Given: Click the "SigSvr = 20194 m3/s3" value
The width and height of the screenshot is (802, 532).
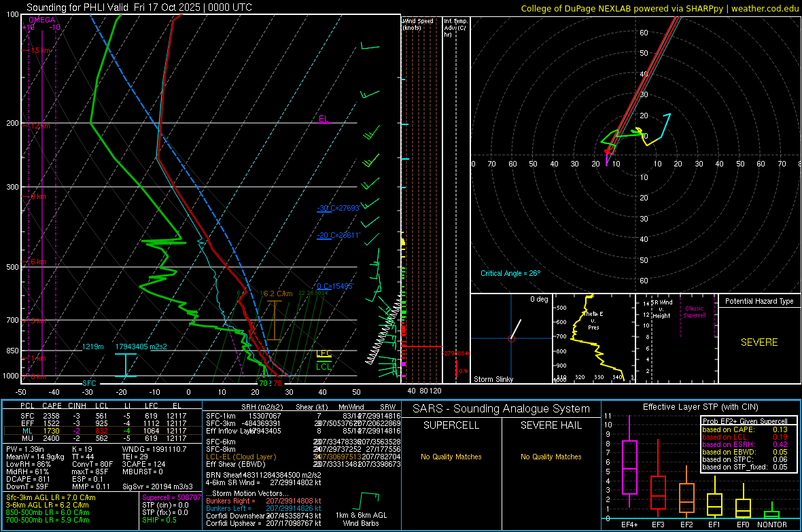Looking at the screenshot, I should point(158,487).
